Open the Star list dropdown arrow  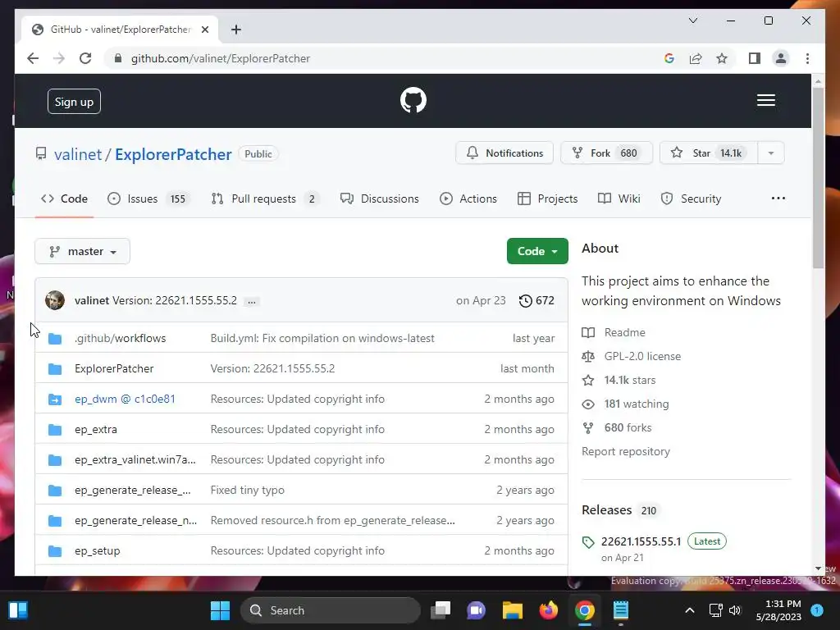click(x=771, y=153)
